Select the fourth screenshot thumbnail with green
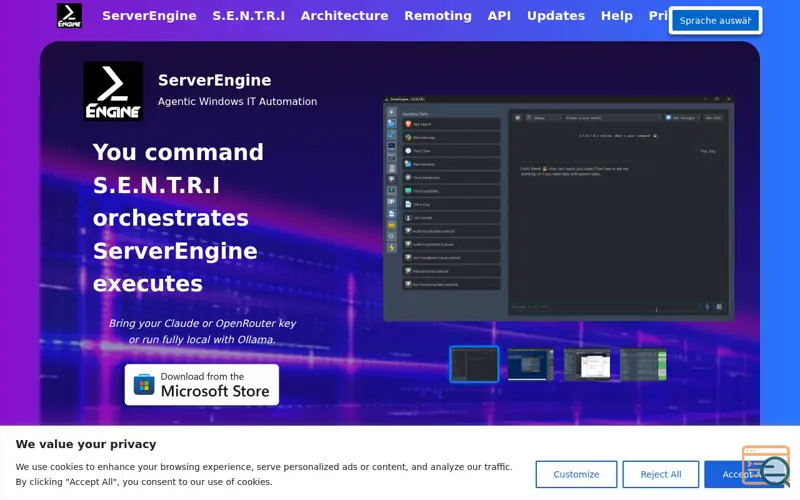 [643, 364]
